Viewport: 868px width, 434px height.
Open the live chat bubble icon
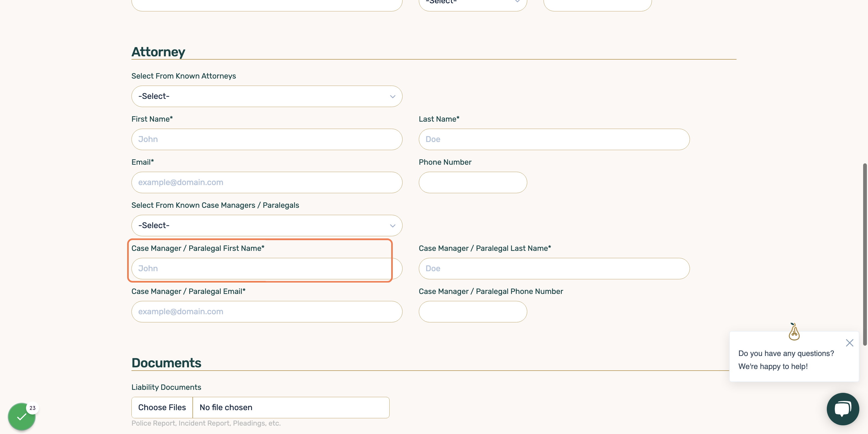pyautogui.click(x=843, y=409)
